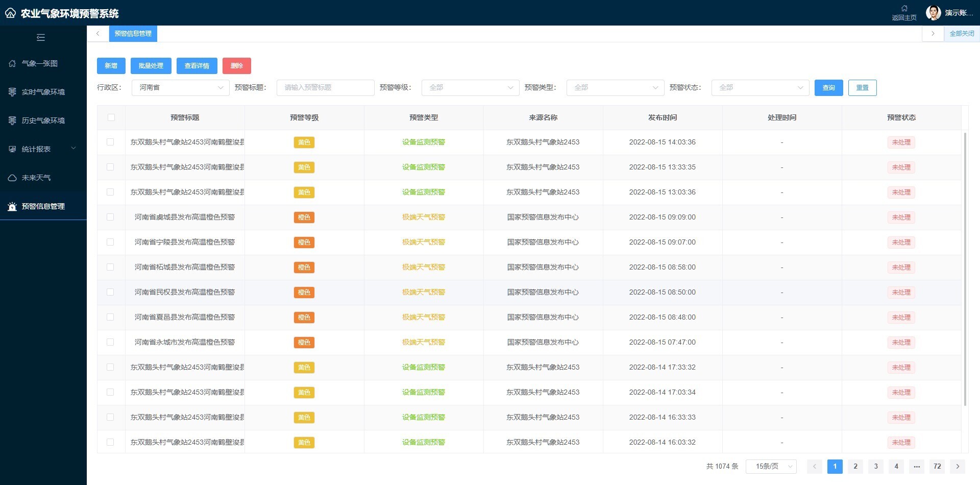
Task: Click the orange 橙色 severity badge
Action: pos(304,217)
